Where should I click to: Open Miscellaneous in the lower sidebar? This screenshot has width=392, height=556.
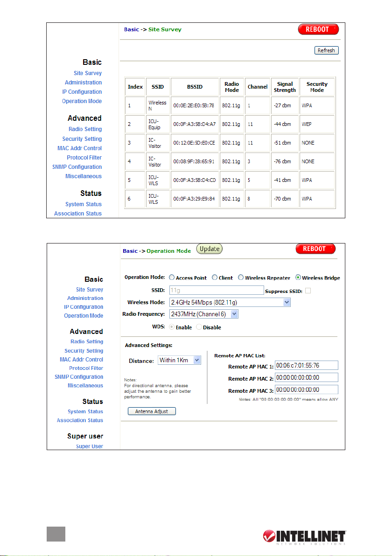tap(85, 385)
